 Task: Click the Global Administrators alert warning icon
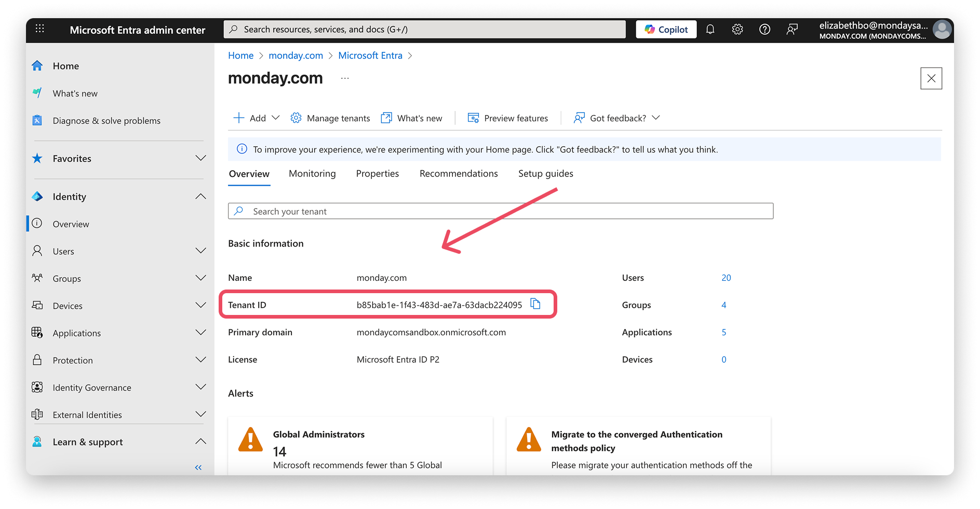[x=251, y=439]
